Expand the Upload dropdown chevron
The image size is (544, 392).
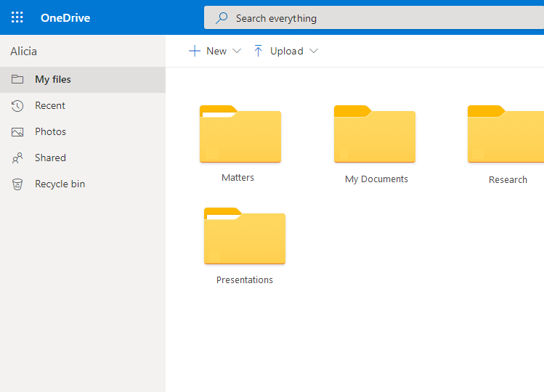point(314,51)
